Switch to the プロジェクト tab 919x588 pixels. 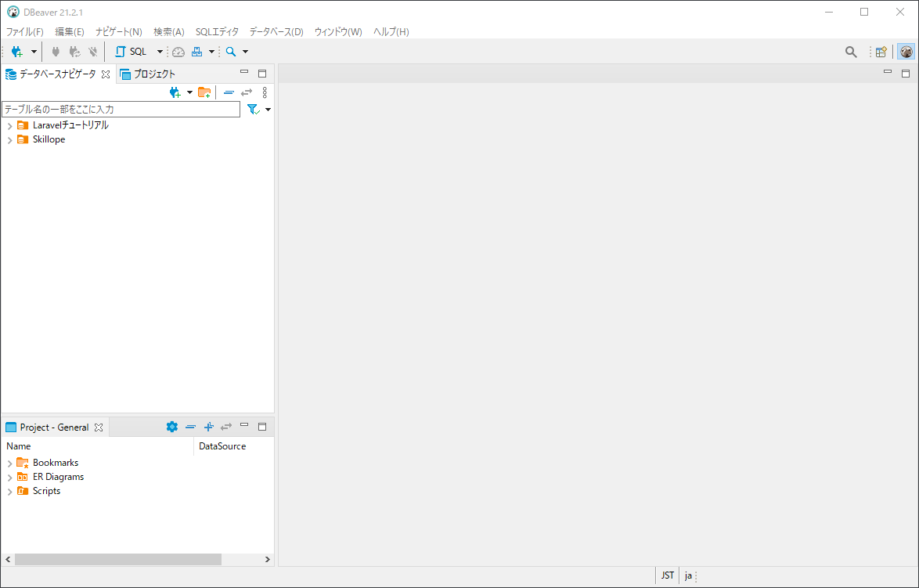(148, 74)
